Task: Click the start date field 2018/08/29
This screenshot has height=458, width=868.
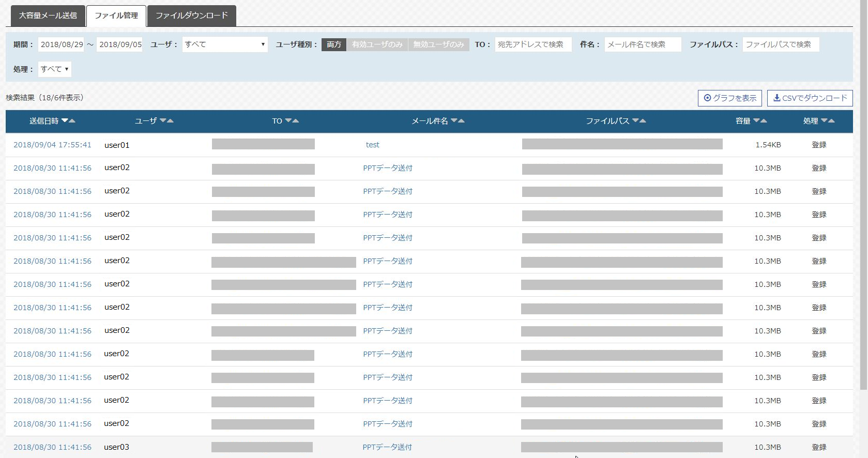Action: (61, 44)
